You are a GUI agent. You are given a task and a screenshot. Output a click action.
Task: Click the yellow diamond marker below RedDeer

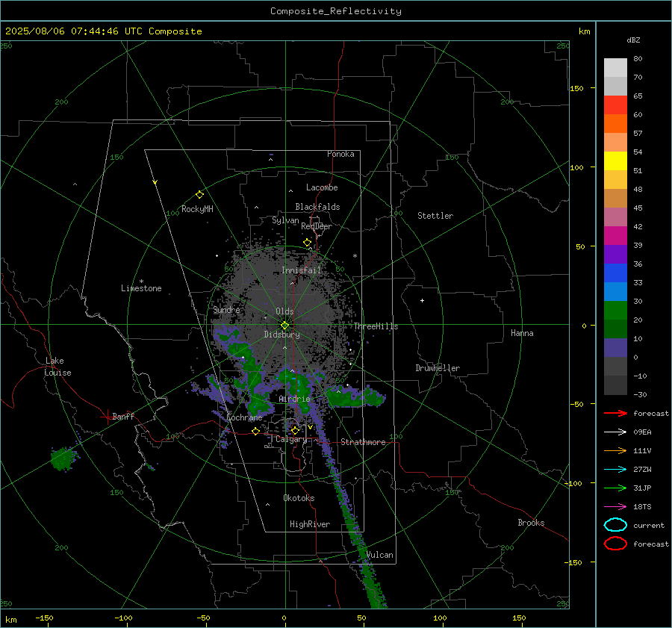pos(307,243)
